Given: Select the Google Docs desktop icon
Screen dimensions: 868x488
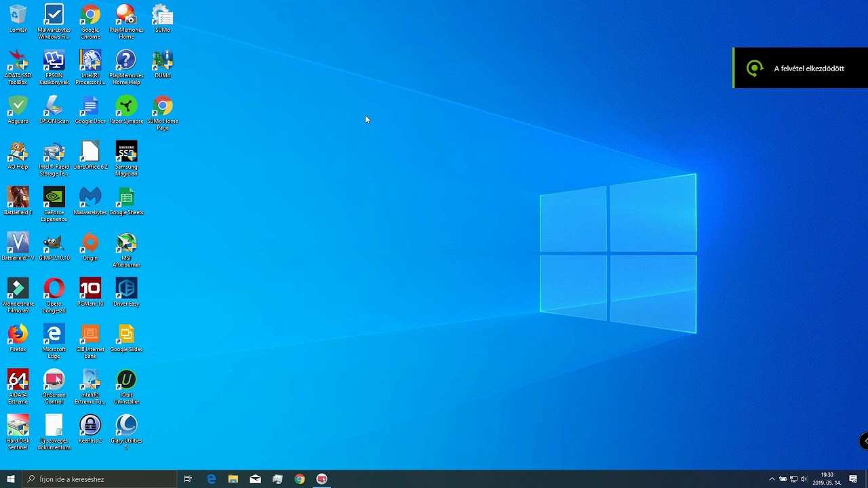Looking at the screenshot, I should click(x=90, y=110).
